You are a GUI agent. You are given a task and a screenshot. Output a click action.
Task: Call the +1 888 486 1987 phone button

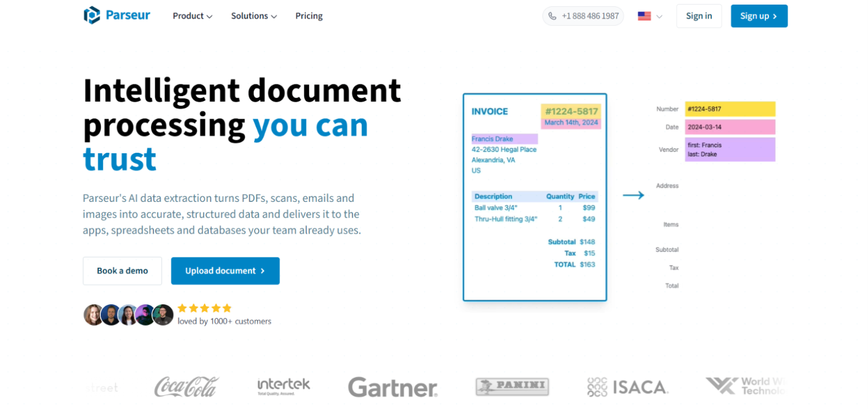583,16
